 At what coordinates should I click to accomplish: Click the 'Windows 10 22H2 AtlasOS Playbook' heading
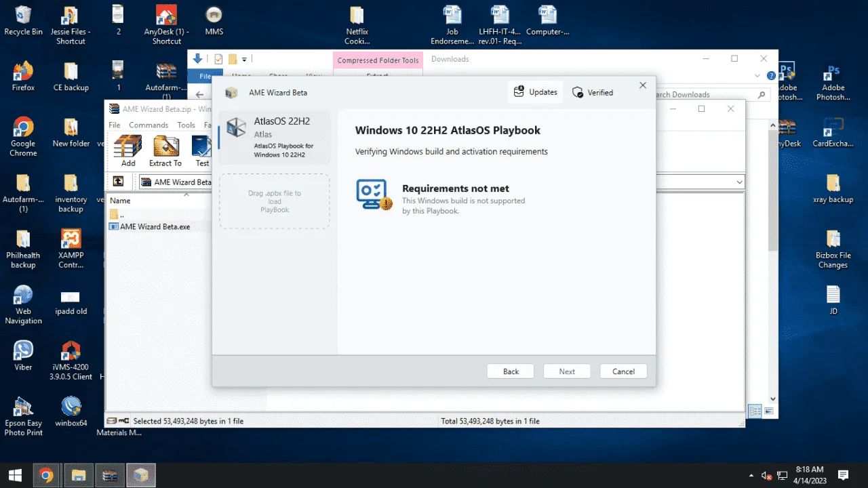coord(448,130)
